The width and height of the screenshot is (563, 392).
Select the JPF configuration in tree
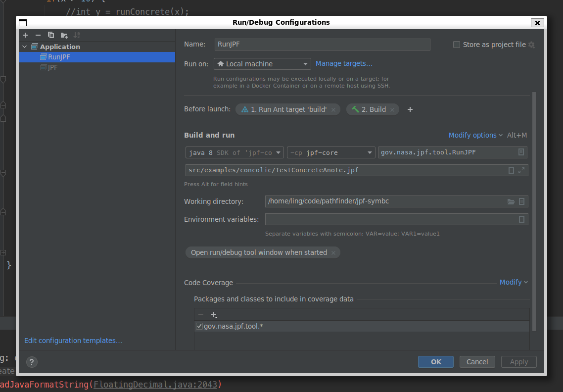point(52,67)
